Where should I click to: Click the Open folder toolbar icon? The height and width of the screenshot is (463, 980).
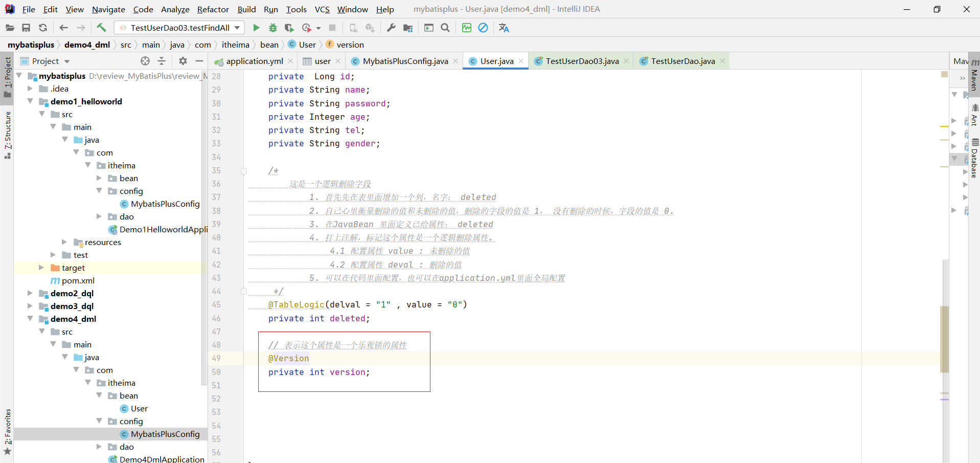tap(10, 28)
